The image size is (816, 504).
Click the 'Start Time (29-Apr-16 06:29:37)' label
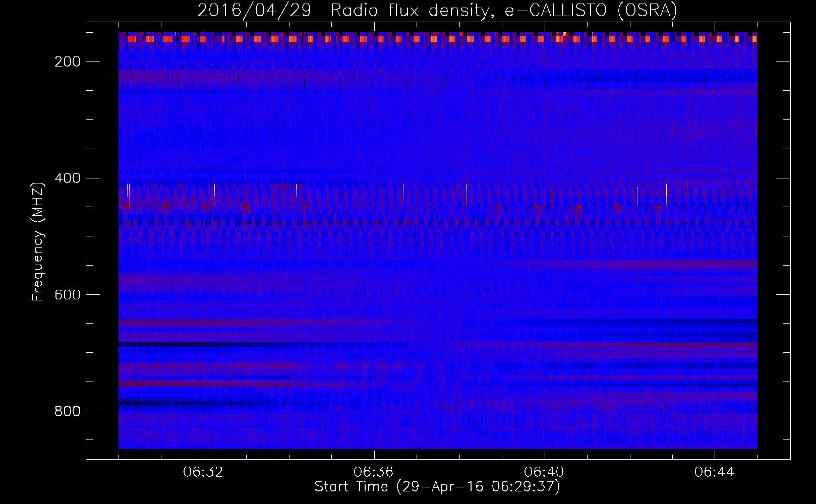437,487
